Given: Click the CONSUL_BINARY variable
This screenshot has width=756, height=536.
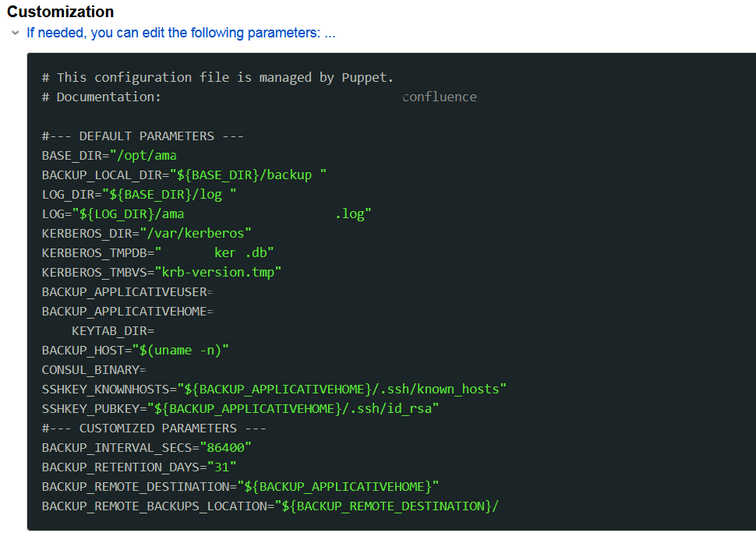Looking at the screenshot, I should tap(90, 369).
